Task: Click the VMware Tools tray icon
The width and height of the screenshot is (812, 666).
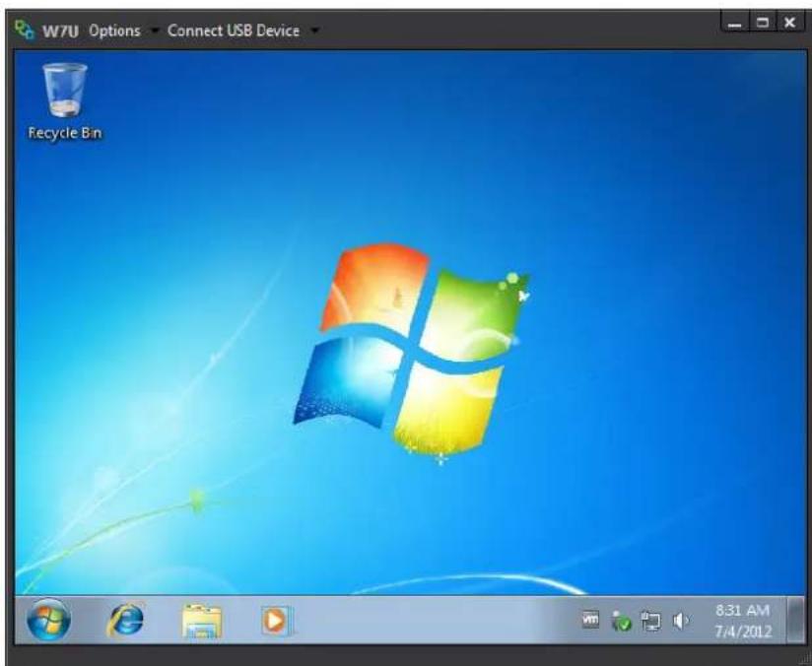Action: pyautogui.click(x=590, y=620)
